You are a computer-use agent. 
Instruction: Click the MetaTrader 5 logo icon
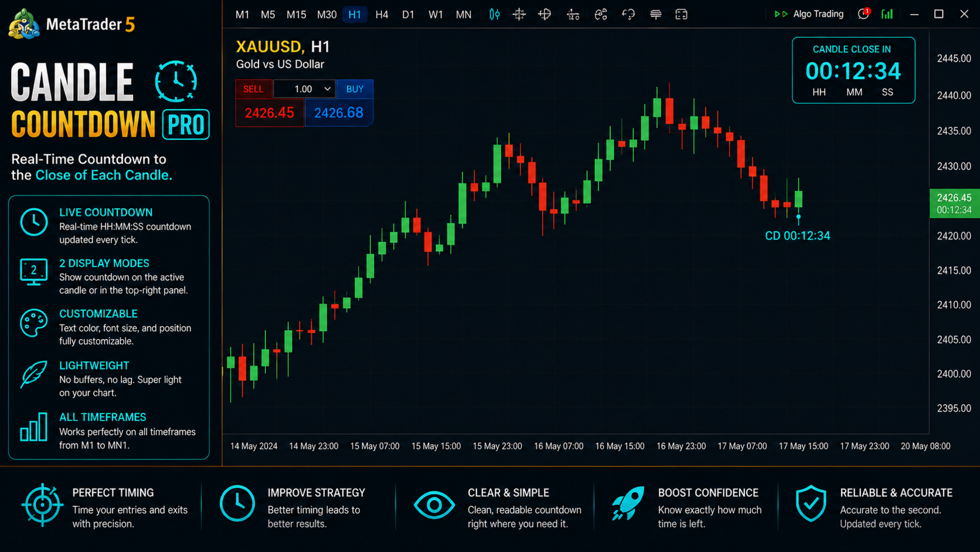click(x=24, y=24)
